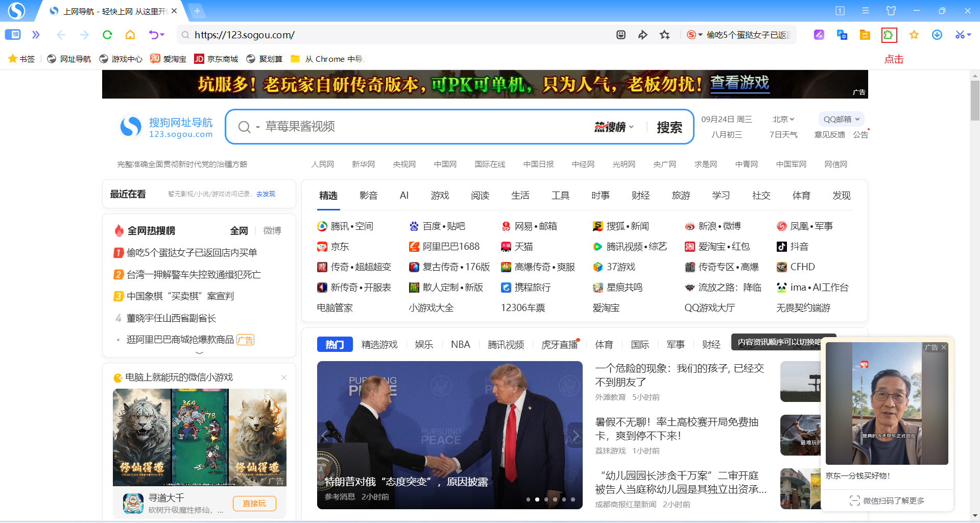Add page to favorites with star-plus icon

665,35
